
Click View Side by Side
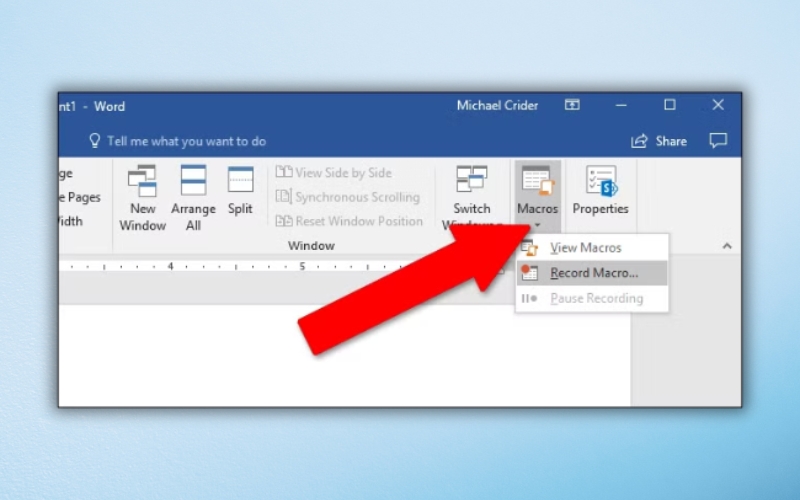click(x=334, y=172)
